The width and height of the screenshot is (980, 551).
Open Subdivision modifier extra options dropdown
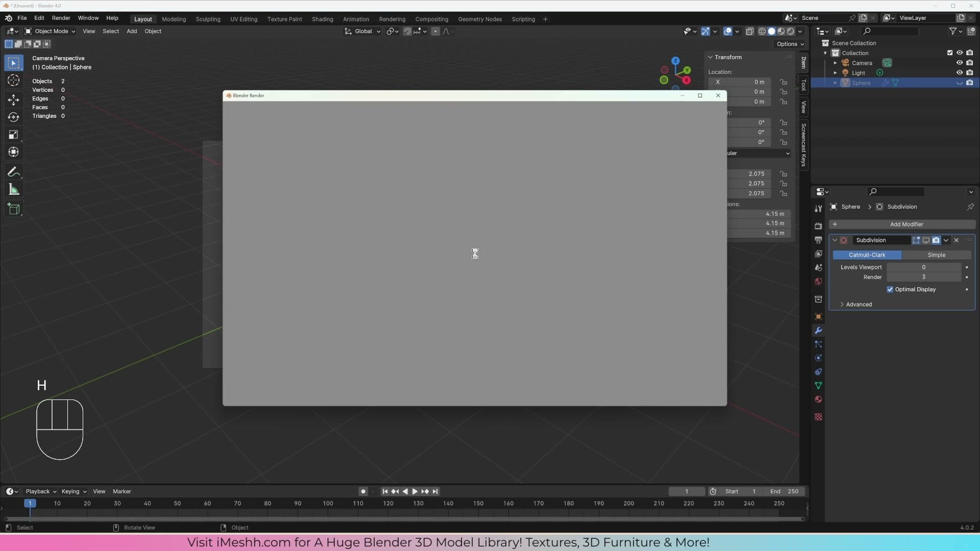pos(946,240)
